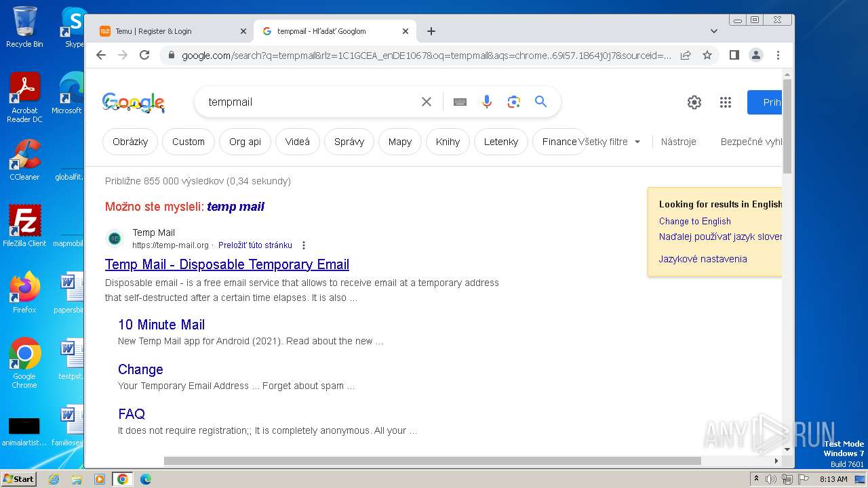Click the Chrome back arrow
868x488 pixels.
coord(101,55)
